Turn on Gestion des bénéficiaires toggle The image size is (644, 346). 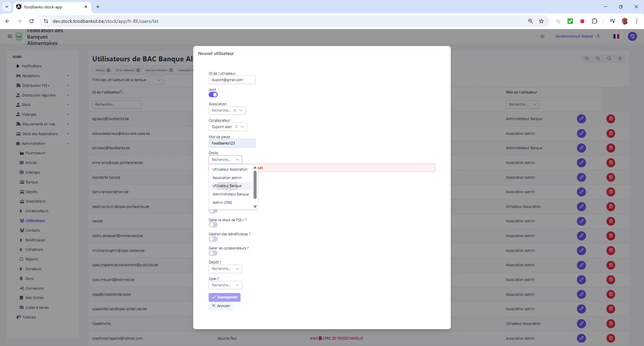tap(213, 239)
